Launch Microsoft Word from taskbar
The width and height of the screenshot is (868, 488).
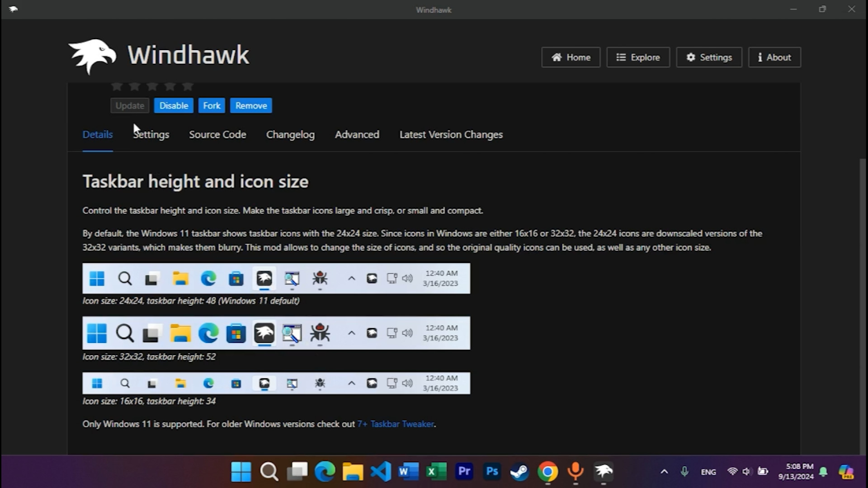click(409, 472)
